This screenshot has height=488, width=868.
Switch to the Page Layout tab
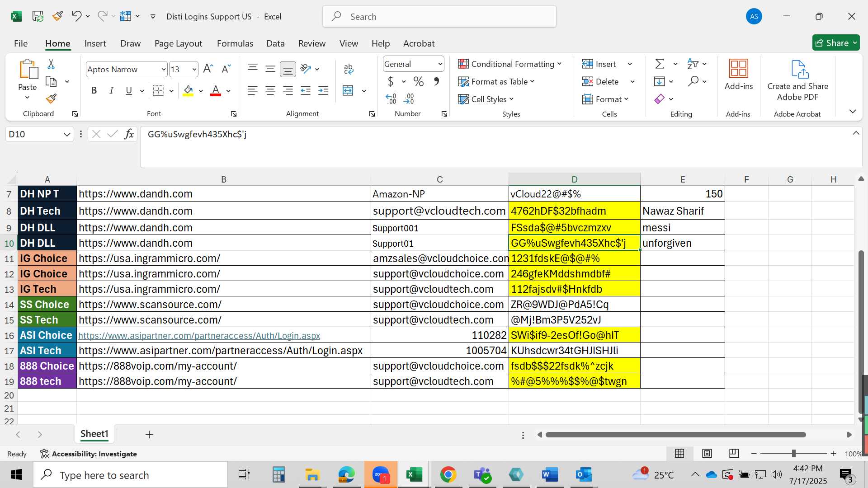pyautogui.click(x=178, y=43)
